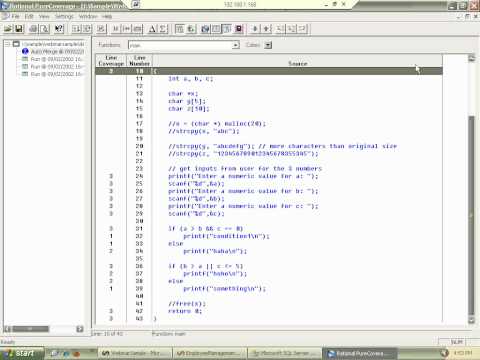Screen dimensions: 480x360
Task: Click the NUM status bar indicator
Action: click(x=456, y=342)
